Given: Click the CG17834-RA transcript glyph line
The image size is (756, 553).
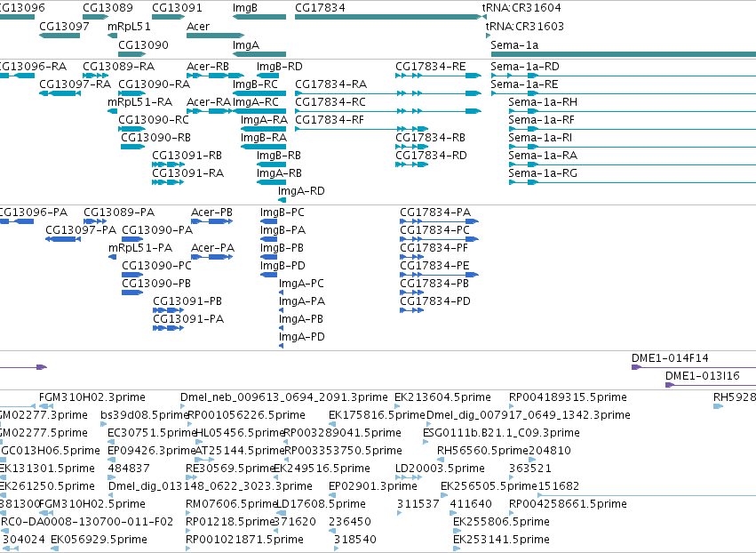Looking at the screenshot, I should click(388, 93).
